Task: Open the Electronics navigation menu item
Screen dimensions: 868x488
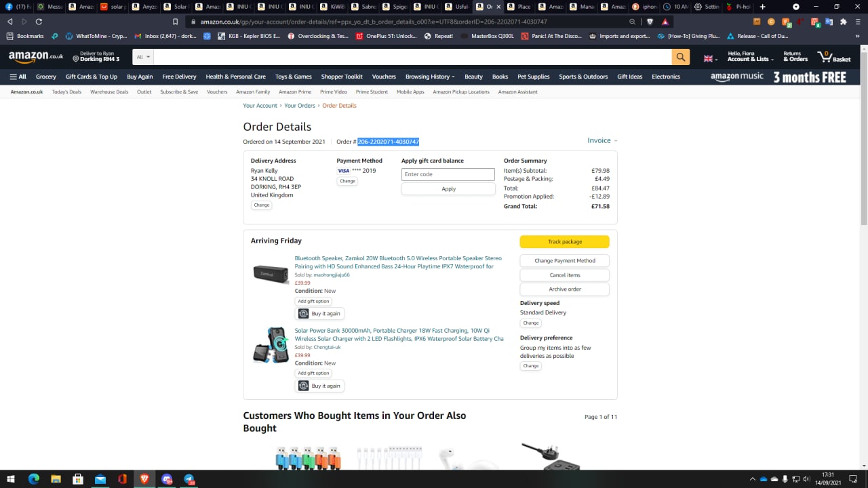Action: (665, 77)
